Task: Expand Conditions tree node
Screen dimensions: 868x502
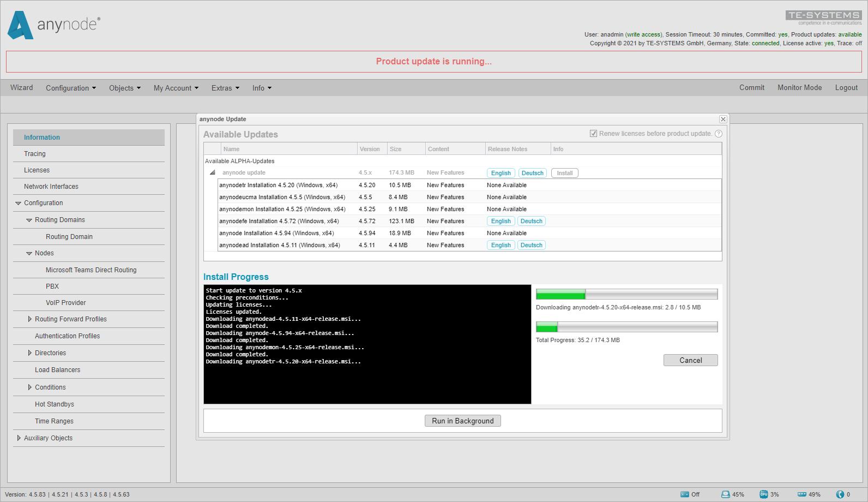Action: pos(30,387)
